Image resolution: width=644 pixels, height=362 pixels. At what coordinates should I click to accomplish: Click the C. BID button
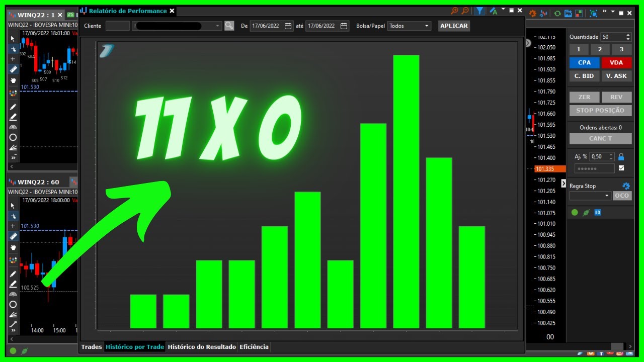coord(584,76)
